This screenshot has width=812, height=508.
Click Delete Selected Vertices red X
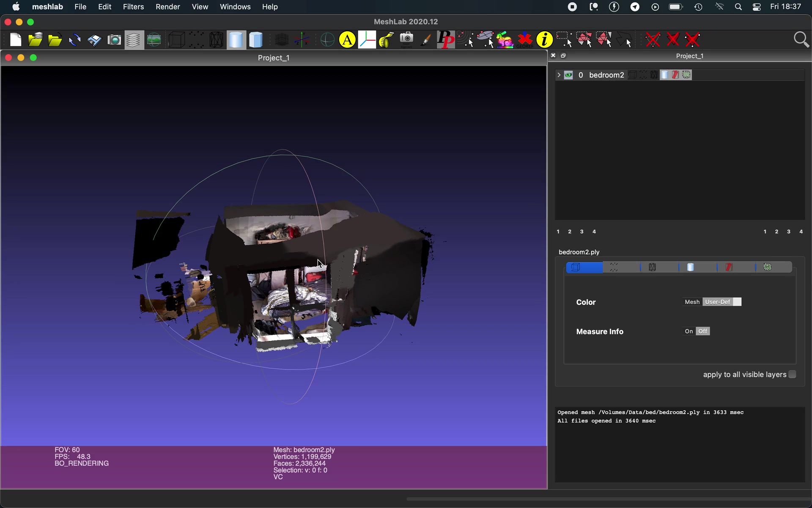point(653,40)
